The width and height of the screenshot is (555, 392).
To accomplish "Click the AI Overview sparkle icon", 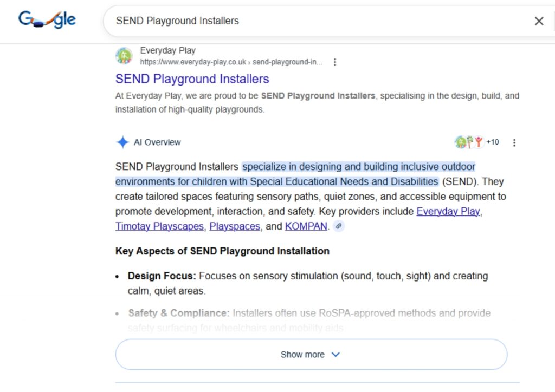I will point(122,142).
